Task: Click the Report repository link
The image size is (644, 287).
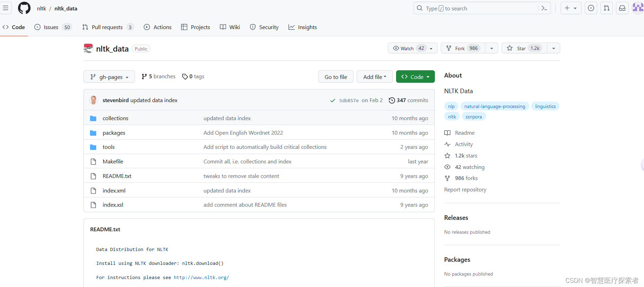Action: pos(465,190)
